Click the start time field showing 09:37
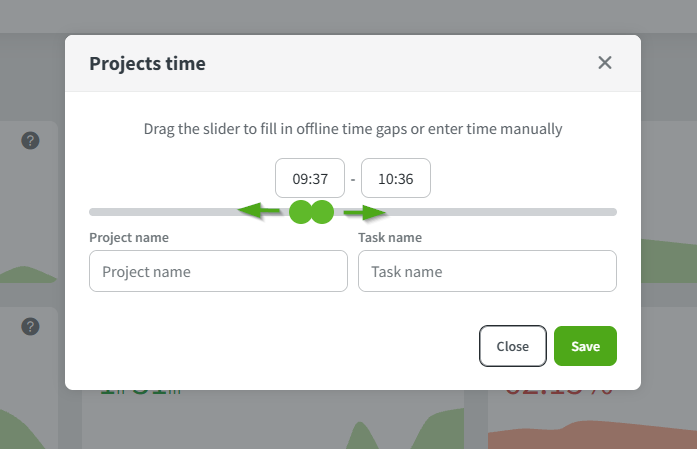The image size is (697, 449). click(310, 178)
